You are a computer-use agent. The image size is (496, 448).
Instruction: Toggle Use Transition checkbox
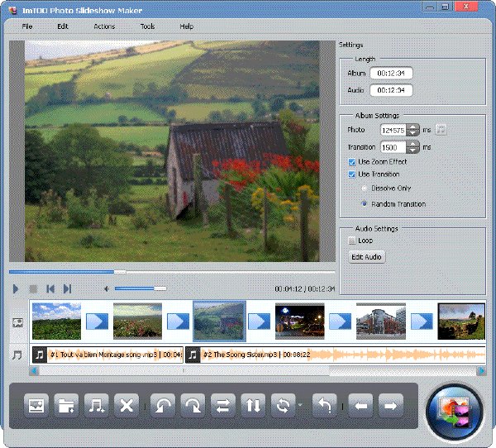coord(352,174)
